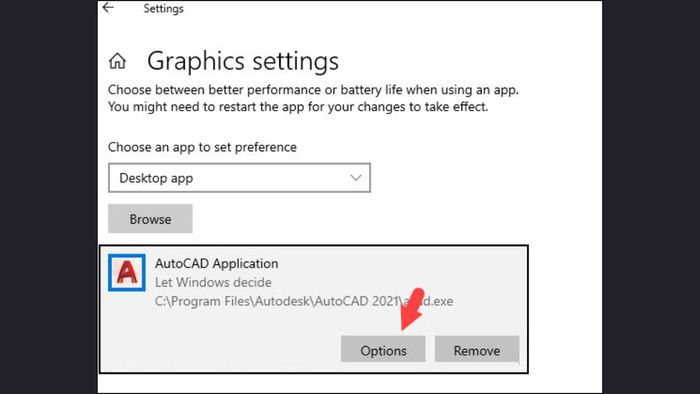Click the restart the app notice line

[x=298, y=107]
